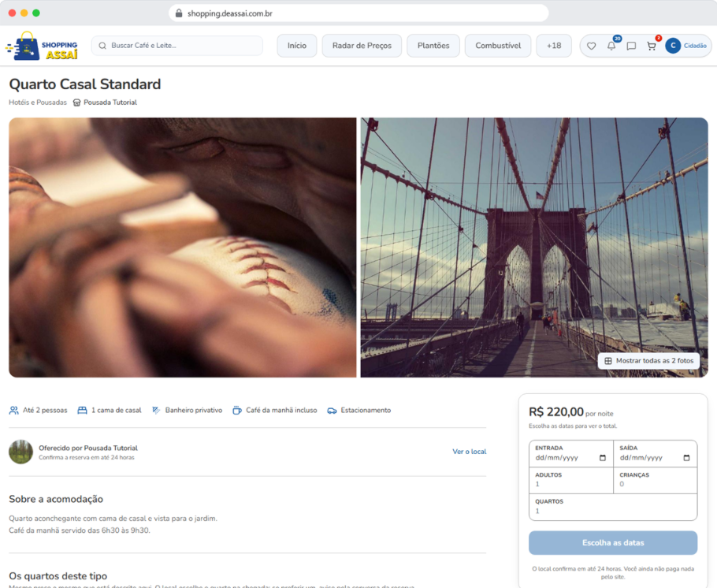This screenshot has height=588, width=717.
Task: Expand the +18 more menu items
Action: coord(554,46)
